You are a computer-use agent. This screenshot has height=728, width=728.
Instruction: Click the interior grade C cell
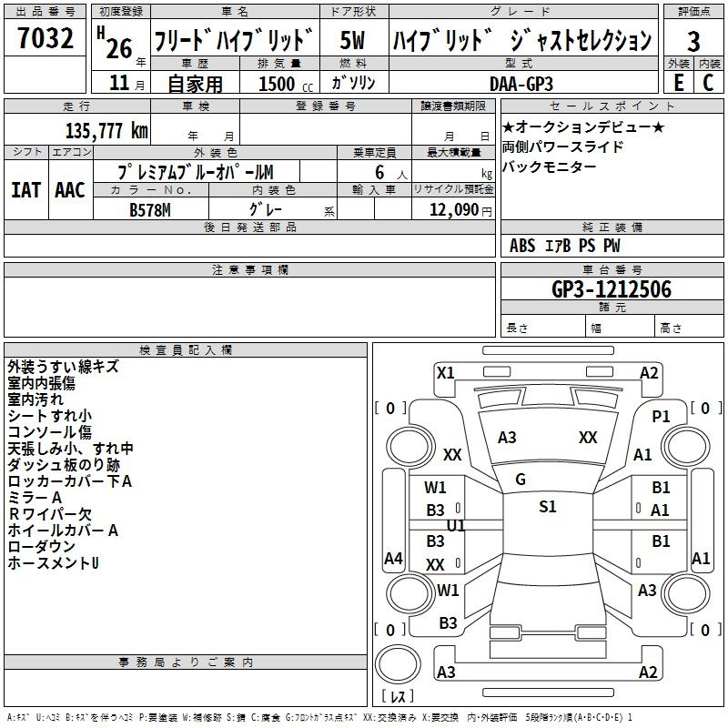(708, 82)
